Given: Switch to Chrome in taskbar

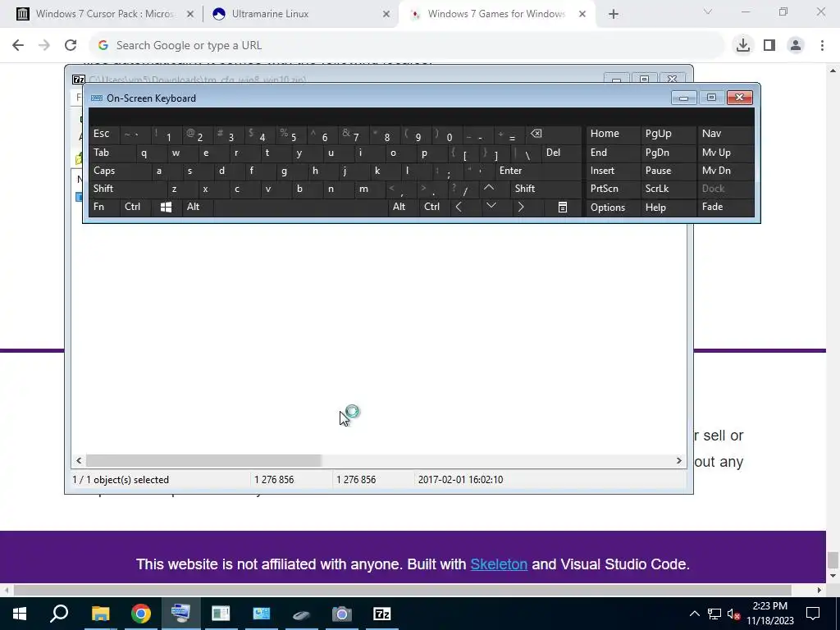Looking at the screenshot, I should pos(141,614).
